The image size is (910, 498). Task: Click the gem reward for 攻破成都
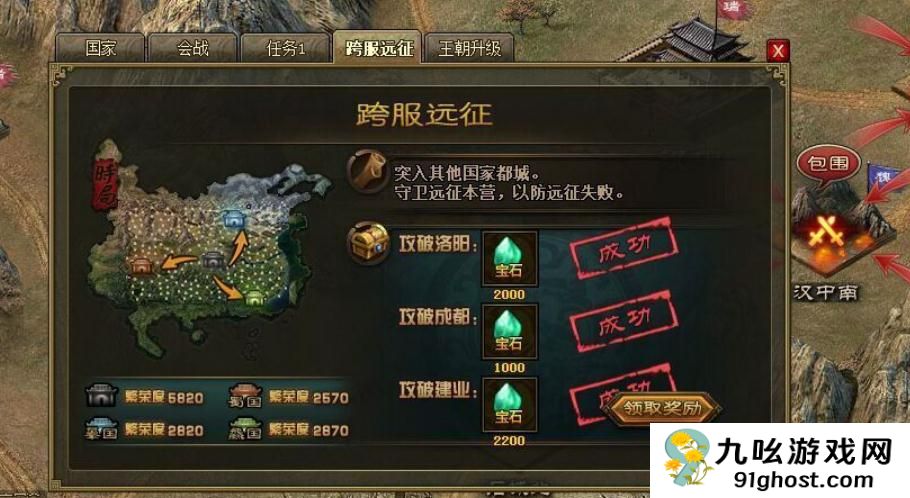510,332
